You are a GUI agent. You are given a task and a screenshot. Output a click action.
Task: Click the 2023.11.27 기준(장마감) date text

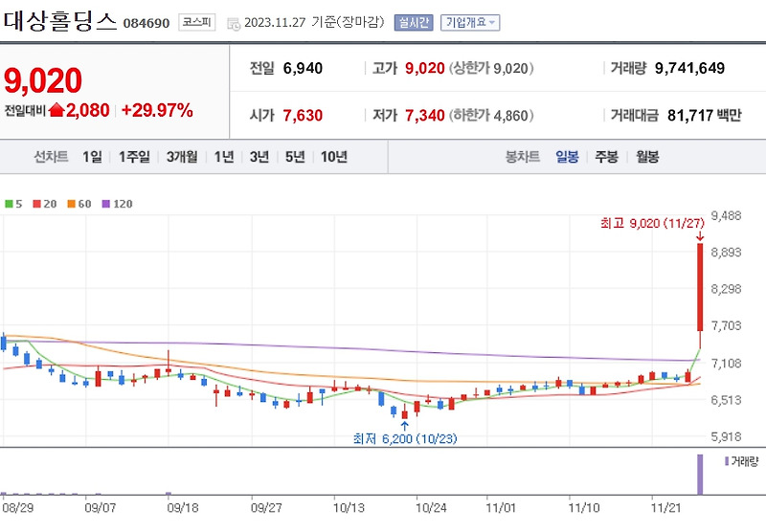[315, 22]
